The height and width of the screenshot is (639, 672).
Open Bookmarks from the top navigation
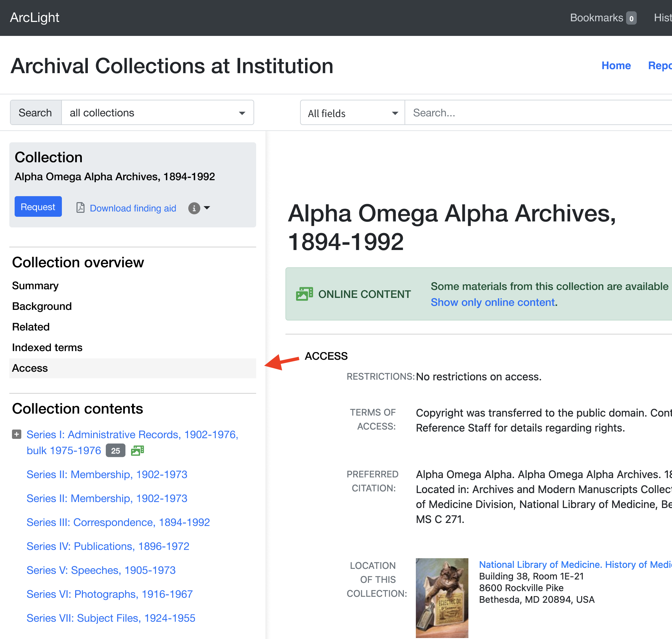[x=597, y=17]
